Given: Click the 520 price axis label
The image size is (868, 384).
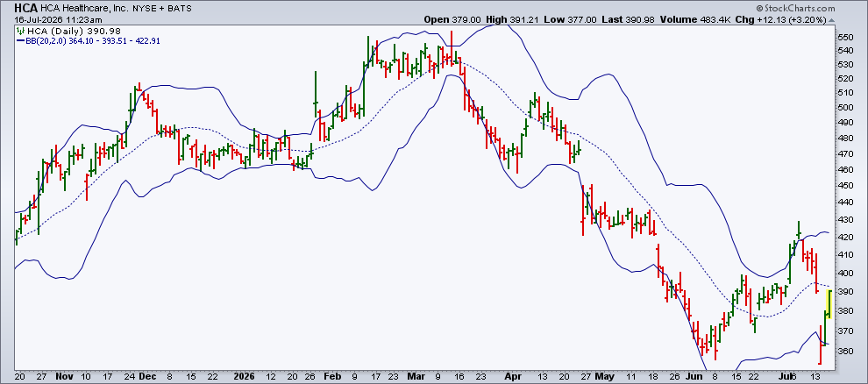Looking at the screenshot, I should 845,79.
